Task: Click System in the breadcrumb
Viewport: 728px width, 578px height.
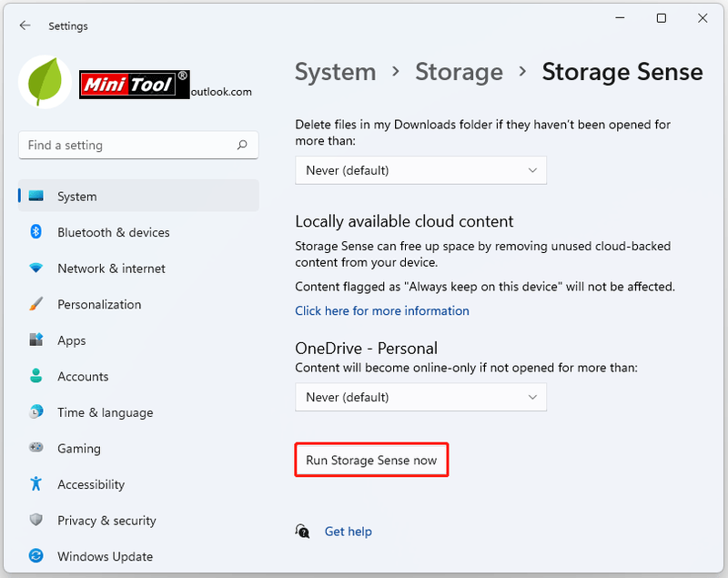Action: (x=335, y=72)
